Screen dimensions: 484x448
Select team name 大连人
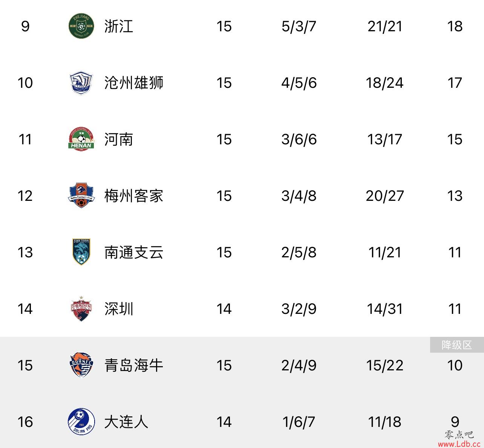click(126, 422)
